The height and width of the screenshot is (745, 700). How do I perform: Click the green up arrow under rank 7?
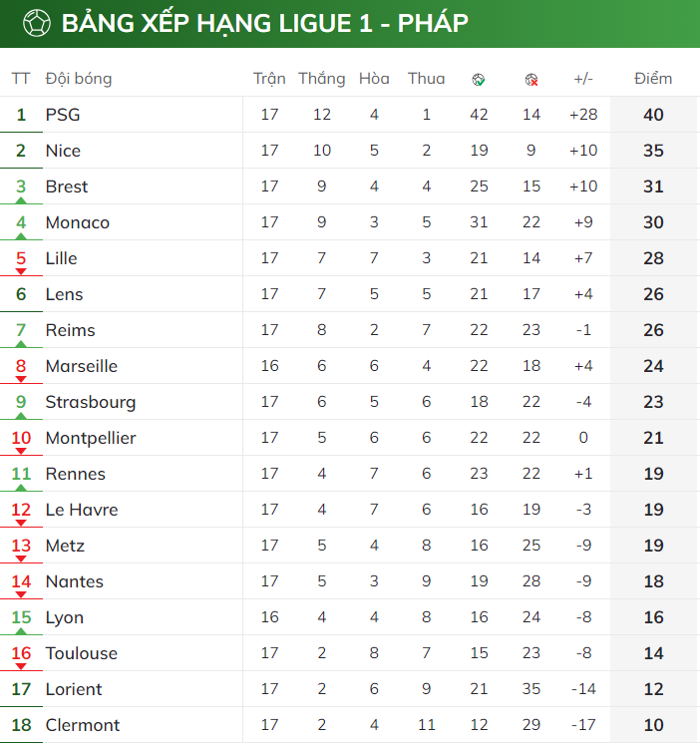click(x=21, y=344)
